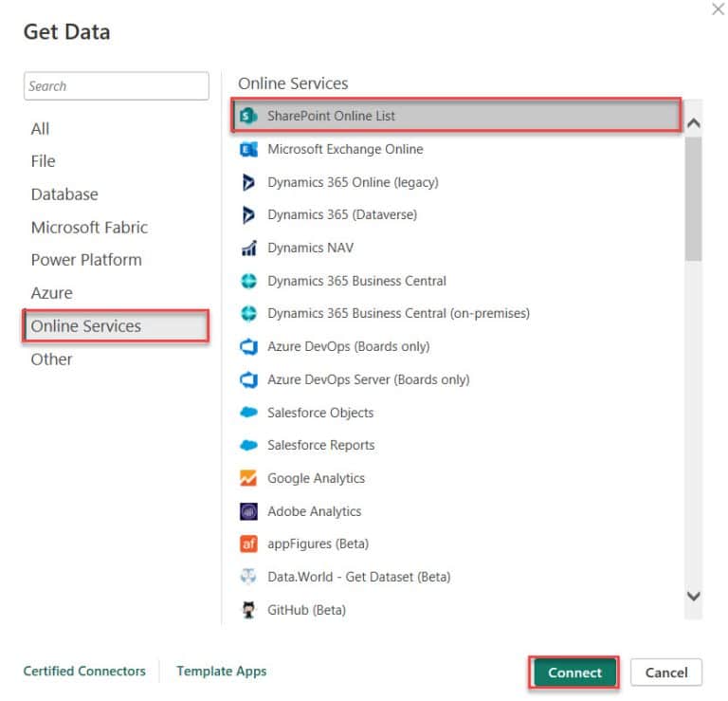Select the Microsoft Fabric category

(x=89, y=227)
